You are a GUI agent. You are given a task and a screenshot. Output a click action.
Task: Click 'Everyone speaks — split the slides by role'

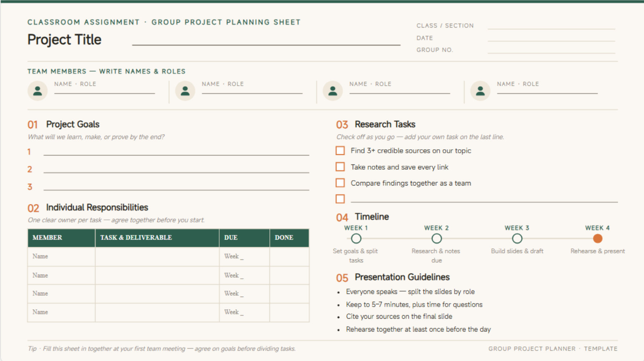[x=410, y=292]
